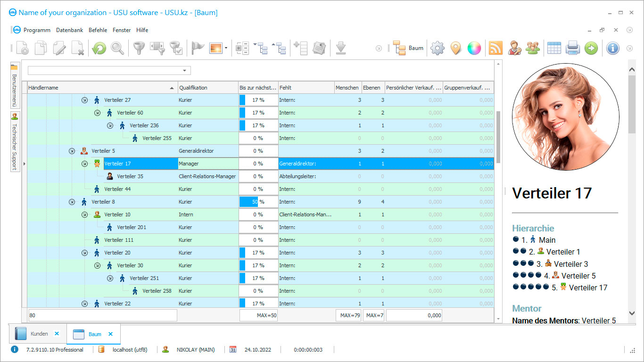Collapse the Verteiler 27 tree node
This screenshot has height=362, width=644.
[x=84, y=100]
